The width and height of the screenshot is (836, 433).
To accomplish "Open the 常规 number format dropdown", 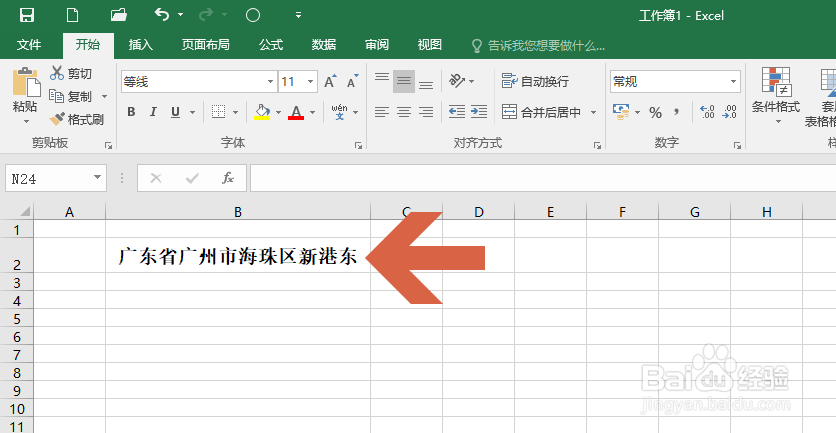I will (734, 82).
